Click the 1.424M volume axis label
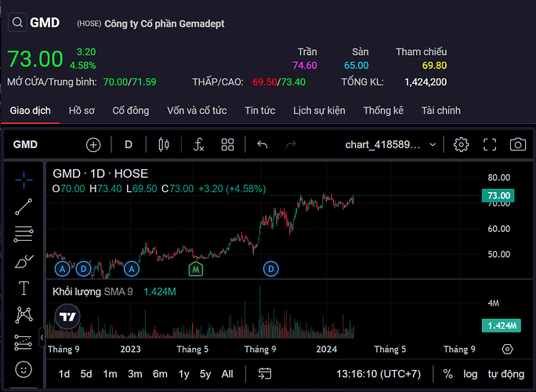The width and height of the screenshot is (536, 392). tap(502, 325)
